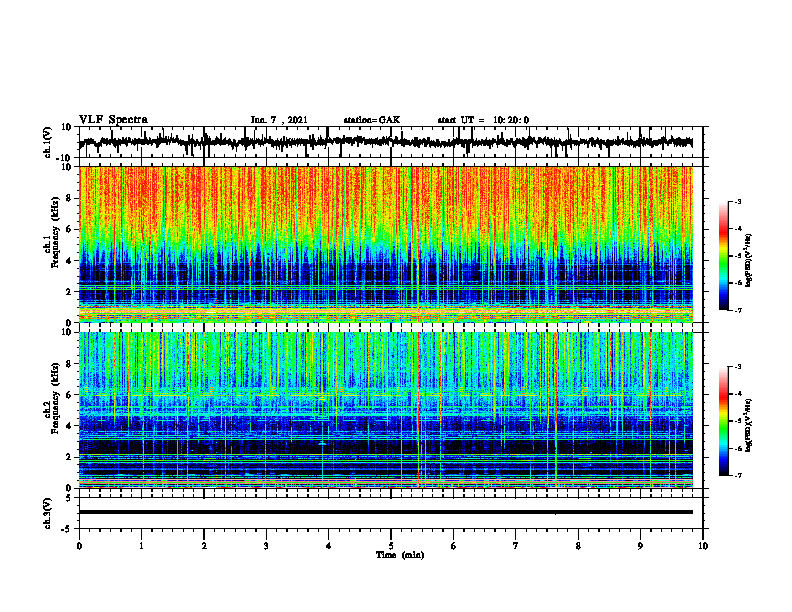
Task: Click the ch.2 spectrogram plot area
Action: (x=385, y=410)
